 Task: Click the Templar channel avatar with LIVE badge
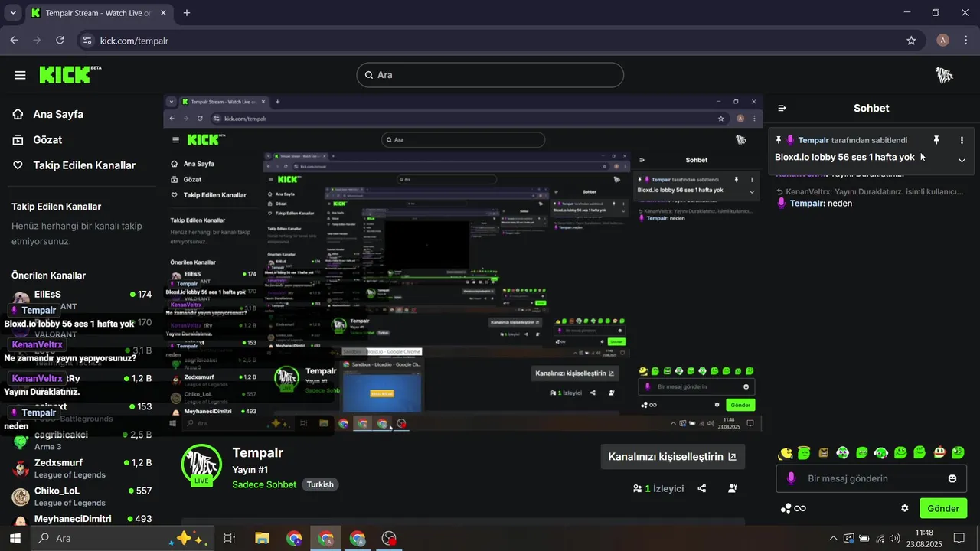pos(202,465)
